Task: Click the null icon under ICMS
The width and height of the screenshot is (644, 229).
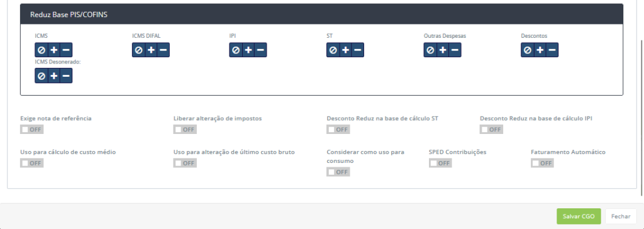Action: pyautogui.click(x=41, y=50)
